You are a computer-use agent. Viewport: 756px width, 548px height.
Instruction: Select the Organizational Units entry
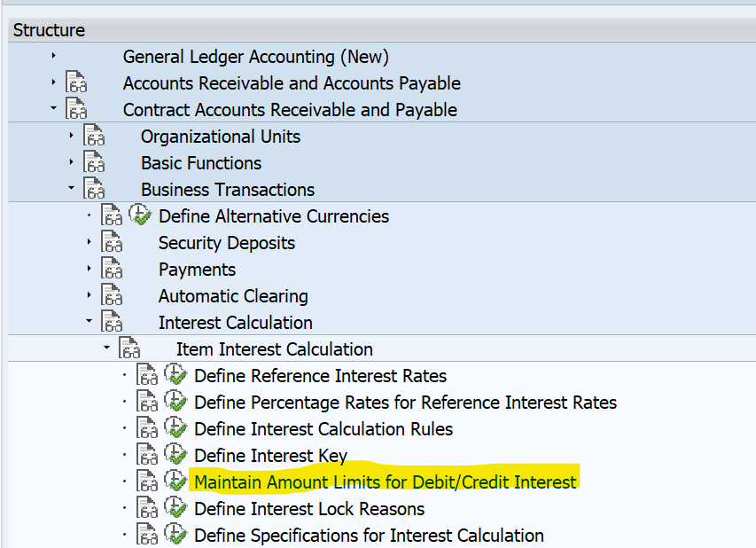(221, 137)
